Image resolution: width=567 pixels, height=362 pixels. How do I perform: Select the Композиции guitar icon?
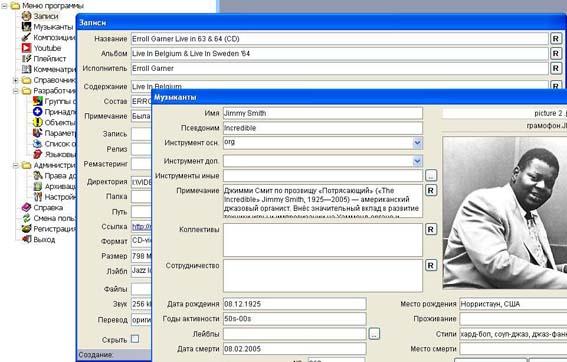point(26,37)
